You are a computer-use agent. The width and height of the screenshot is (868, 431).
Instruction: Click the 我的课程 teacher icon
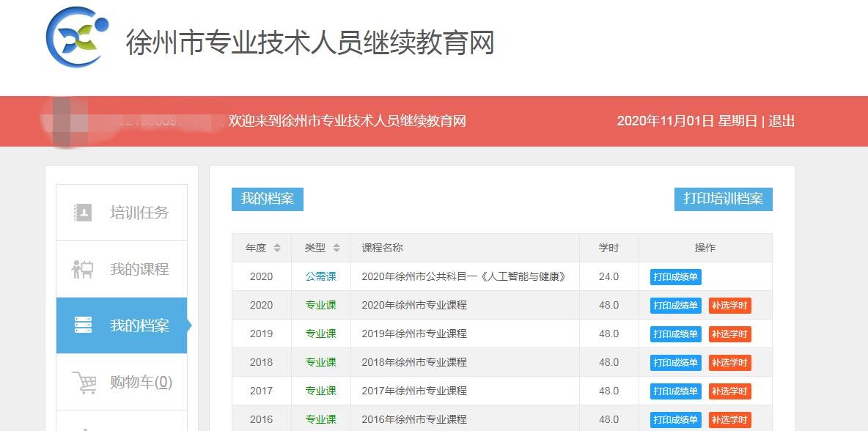click(x=83, y=269)
